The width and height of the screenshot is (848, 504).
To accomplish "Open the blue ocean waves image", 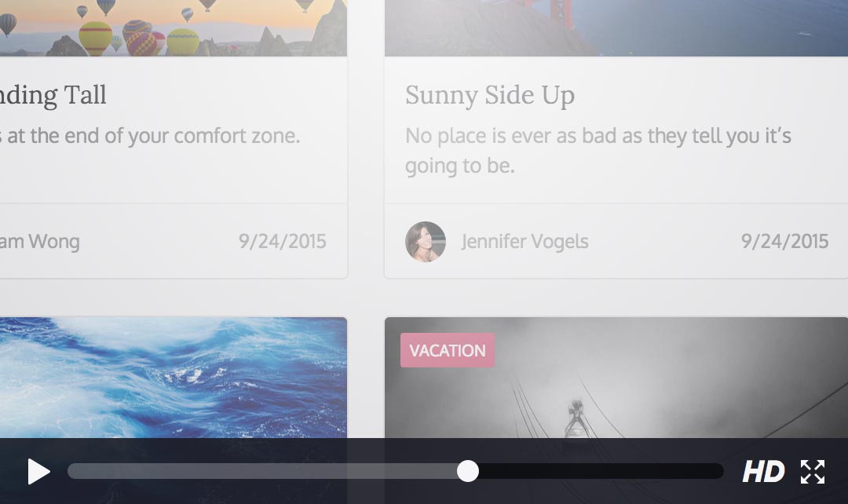I will [x=173, y=378].
